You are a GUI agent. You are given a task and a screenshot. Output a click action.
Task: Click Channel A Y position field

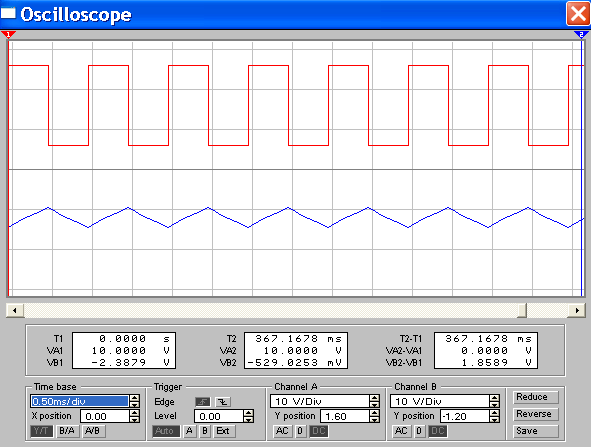point(345,416)
